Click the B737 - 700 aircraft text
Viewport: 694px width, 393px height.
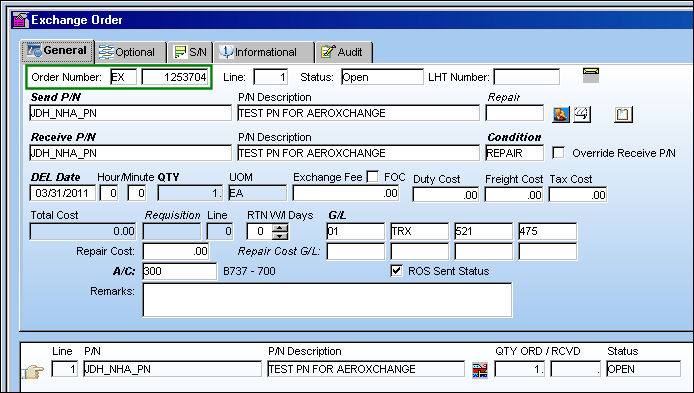pyautogui.click(x=249, y=271)
